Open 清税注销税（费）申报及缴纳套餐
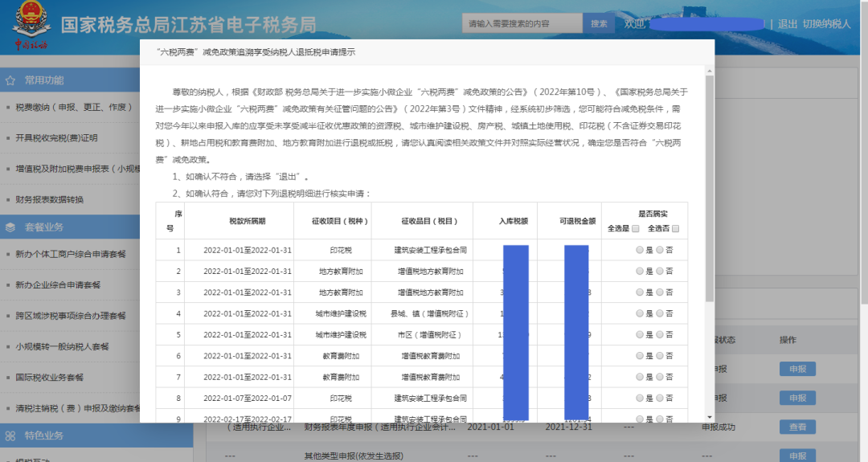The image size is (868, 462). pyautogui.click(x=77, y=408)
